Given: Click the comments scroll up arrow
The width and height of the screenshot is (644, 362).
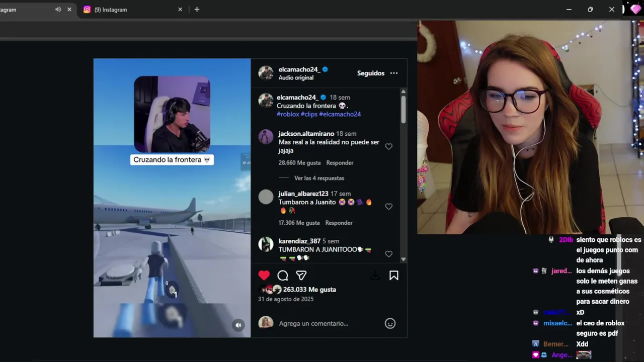Looking at the screenshot, I should point(403,92).
